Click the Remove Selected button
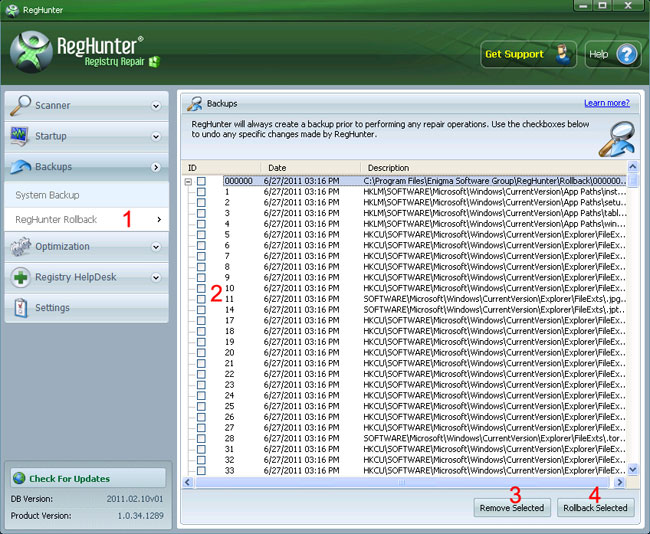The image size is (650, 534). [511, 508]
